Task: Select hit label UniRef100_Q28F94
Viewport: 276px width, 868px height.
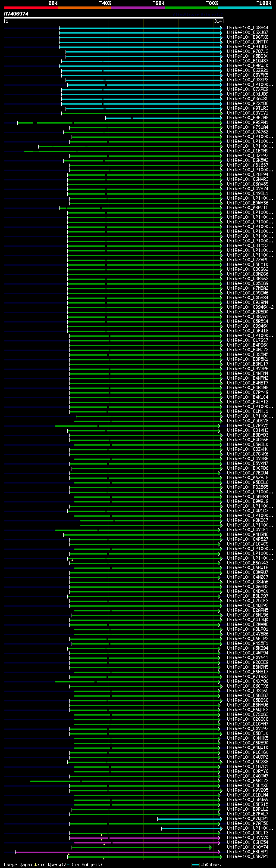Action: (248, 174)
